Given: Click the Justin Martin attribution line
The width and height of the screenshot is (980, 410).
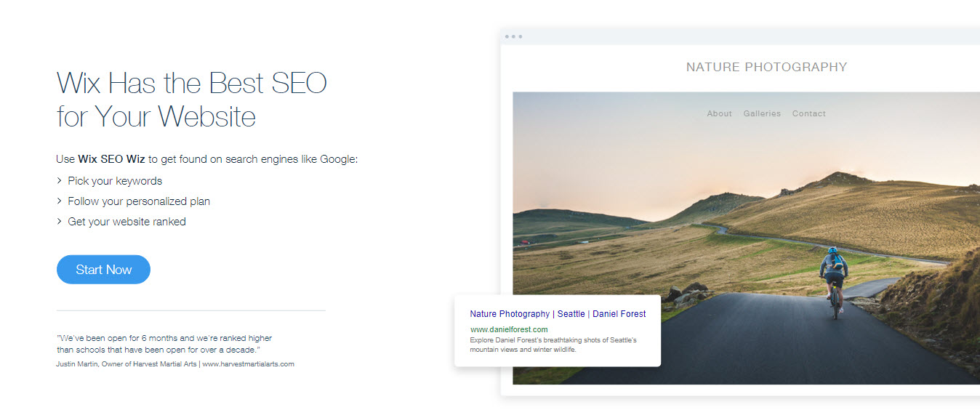Looking at the screenshot, I should click(175, 363).
